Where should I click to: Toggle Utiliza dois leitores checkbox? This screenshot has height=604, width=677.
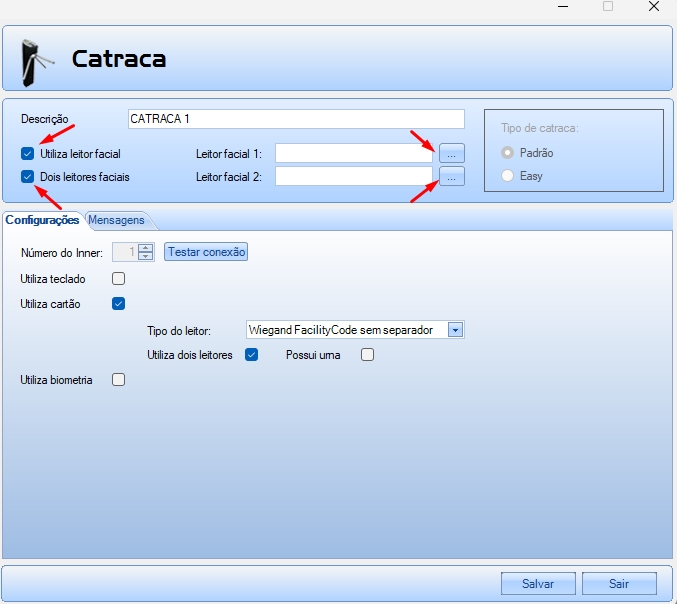252,354
